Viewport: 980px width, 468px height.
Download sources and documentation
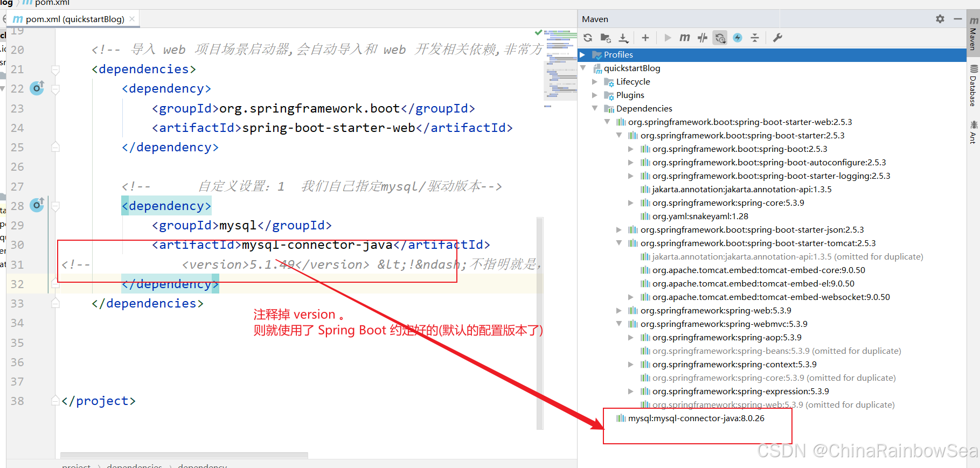click(623, 38)
